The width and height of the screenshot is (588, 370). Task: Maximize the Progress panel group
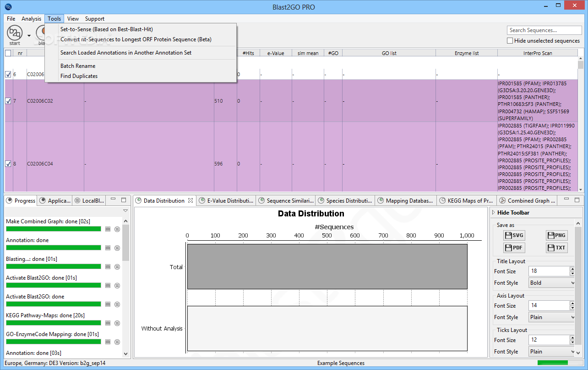tap(123, 200)
